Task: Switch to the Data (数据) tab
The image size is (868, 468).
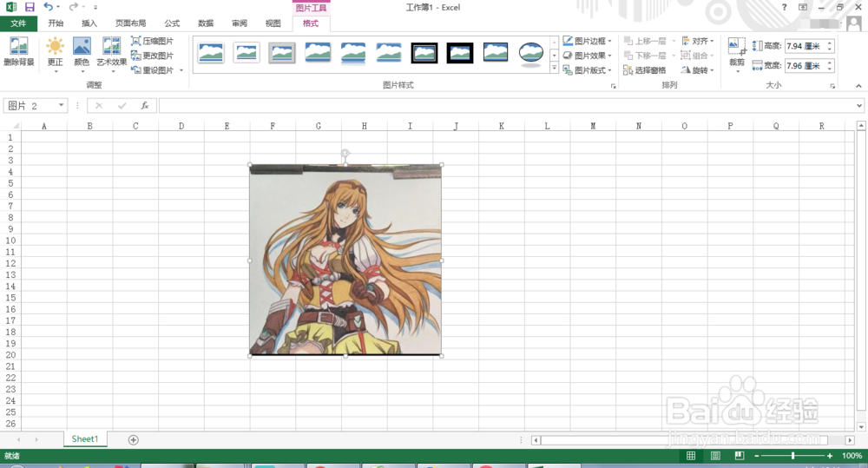Action: click(206, 23)
